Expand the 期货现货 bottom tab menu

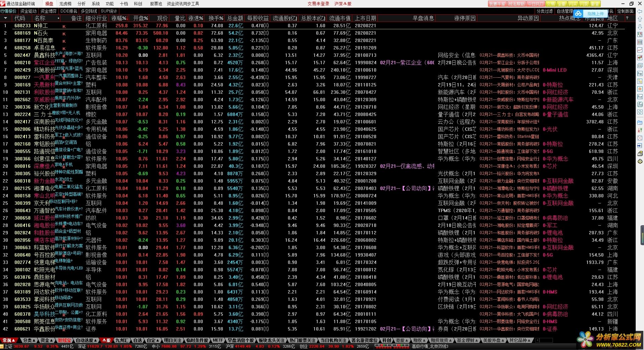442,340
